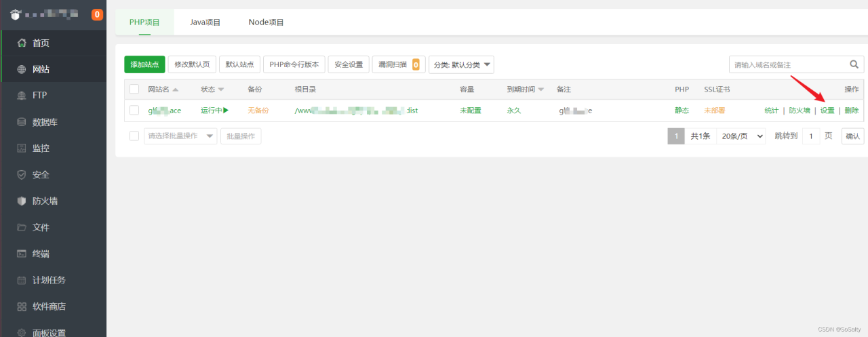
Task: Click the gear icon beside 面板设置
Action: click(21, 332)
